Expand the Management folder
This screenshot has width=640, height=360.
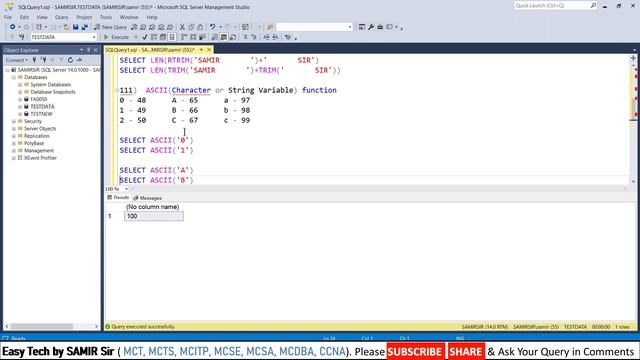(13, 151)
